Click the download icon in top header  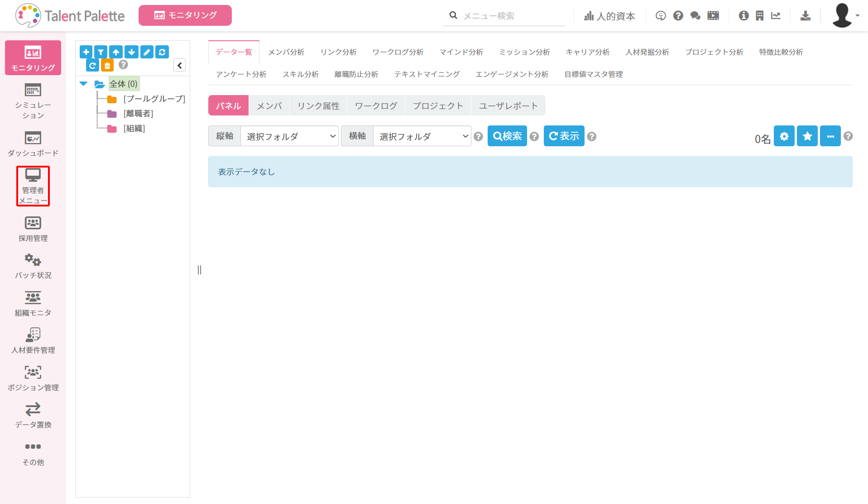pos(805,16)
